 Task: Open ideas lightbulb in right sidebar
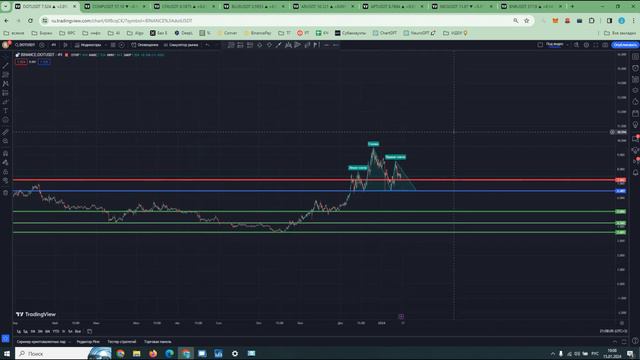[x=635, y=124]
